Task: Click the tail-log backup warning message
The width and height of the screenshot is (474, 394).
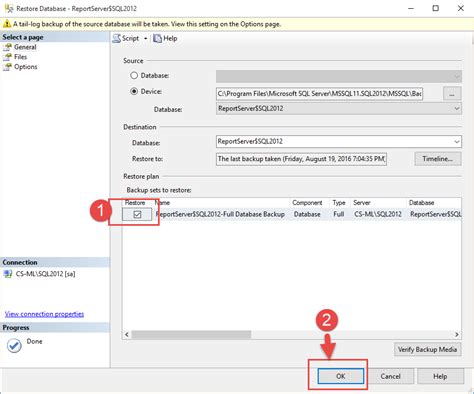Action: pos(147,24)
